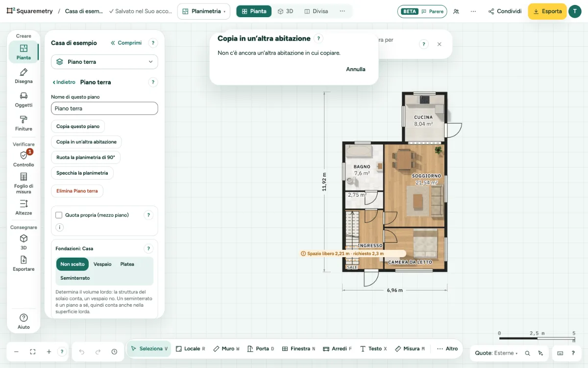Collapse the panel with Comprimi
The height and width of the screenshot is (368, 588).
[x=126, y=43]
